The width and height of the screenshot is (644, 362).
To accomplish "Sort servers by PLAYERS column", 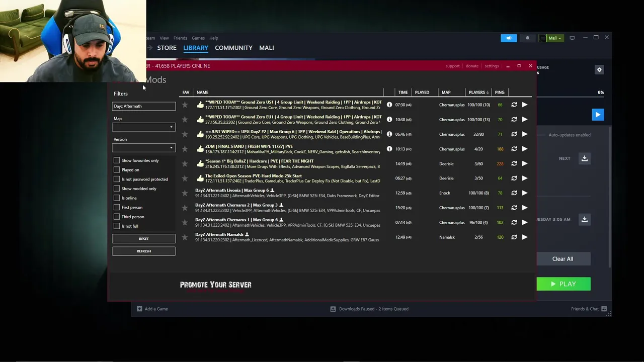I will click(x=478, y=93).
